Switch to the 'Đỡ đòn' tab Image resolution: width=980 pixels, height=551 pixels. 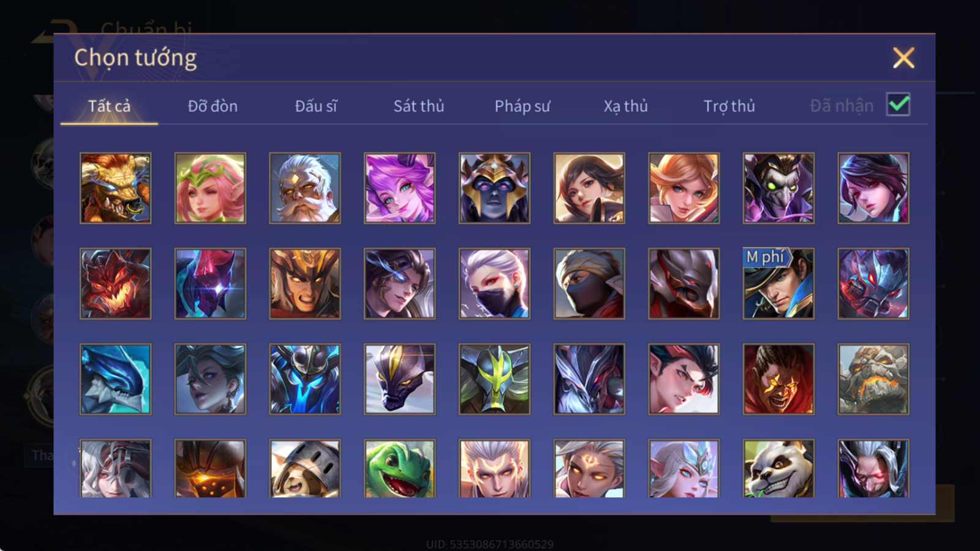tap(213, 106)
